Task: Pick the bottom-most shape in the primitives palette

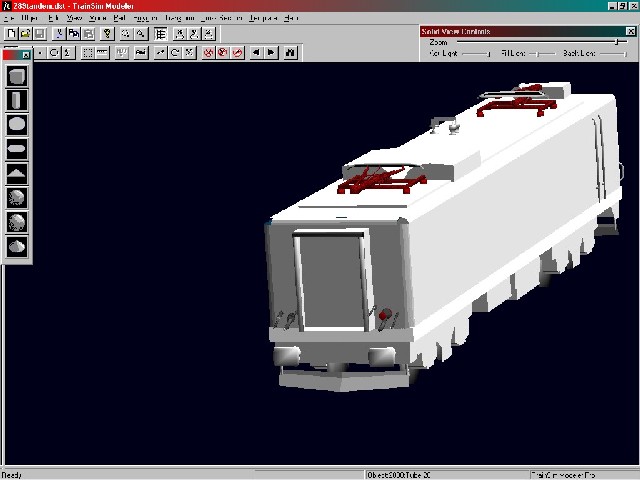Action: click(x=17, y=246)
